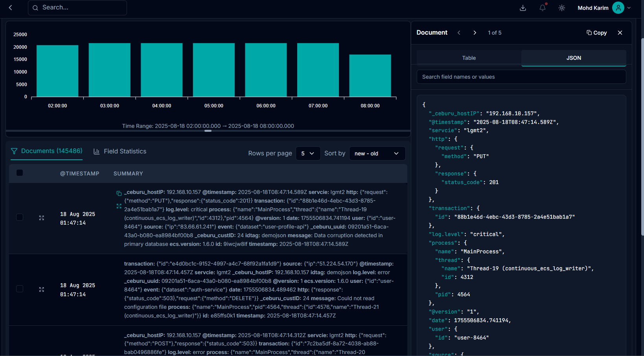Click the page vertical scrollbar
644x356 pixels.
[642, 138]
